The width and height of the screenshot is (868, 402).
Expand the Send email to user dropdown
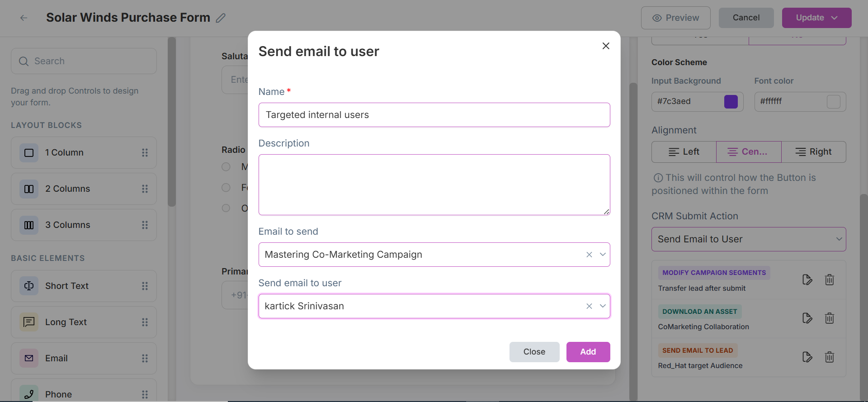(x=603, y=306)
